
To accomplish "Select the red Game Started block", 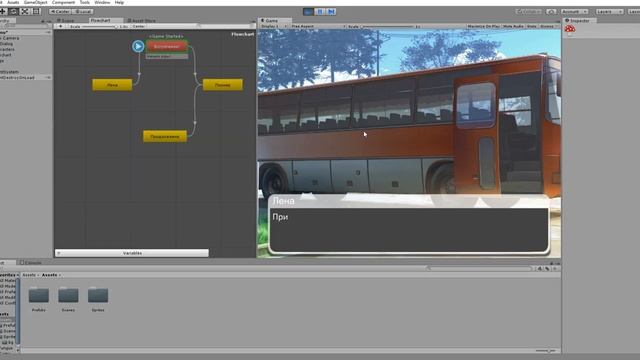I will pyautogui.click(x=167, y=46).
